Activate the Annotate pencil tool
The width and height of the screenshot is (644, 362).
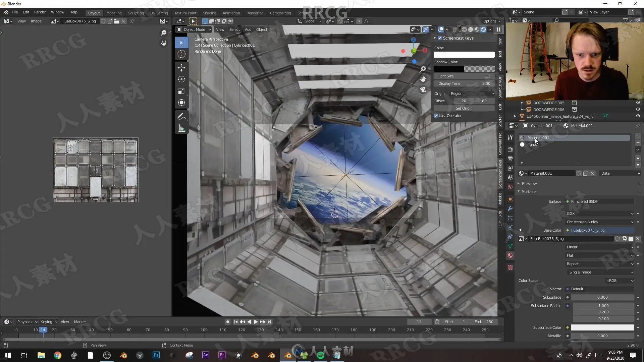pos(181,116)
